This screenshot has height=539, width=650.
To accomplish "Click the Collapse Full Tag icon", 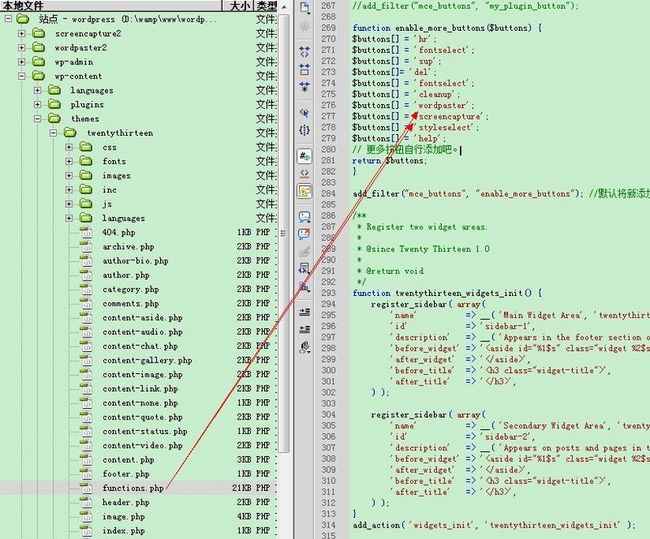I will pos(305,52).
